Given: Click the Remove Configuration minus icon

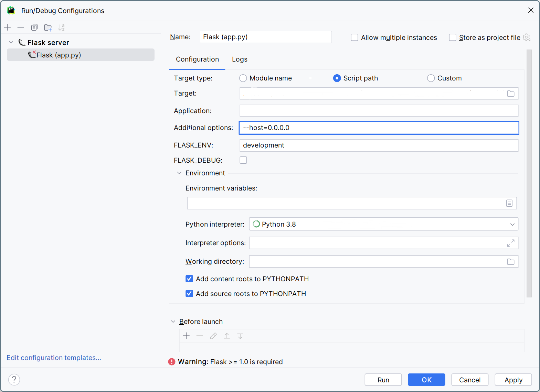Looking at the screenshot, I should click(21, 28).
